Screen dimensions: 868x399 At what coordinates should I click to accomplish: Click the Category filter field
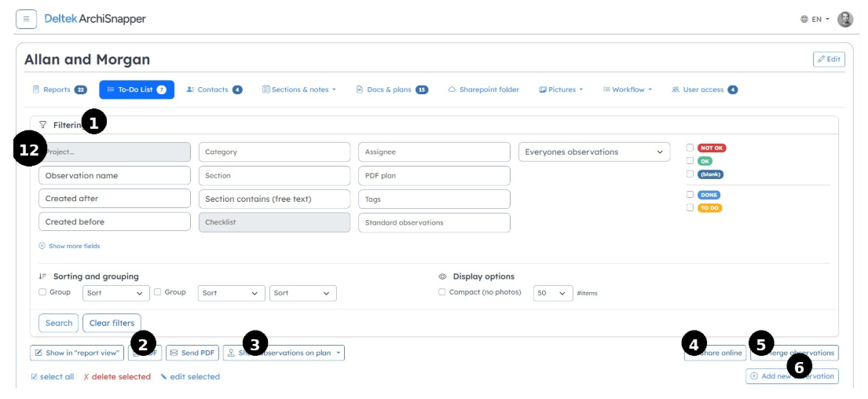point(275,152)
